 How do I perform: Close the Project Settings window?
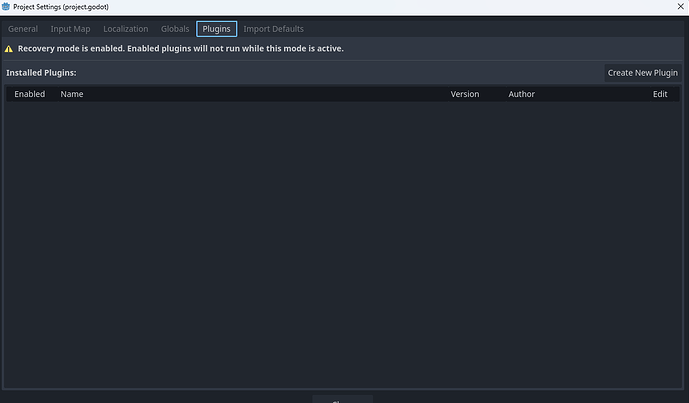679,7
